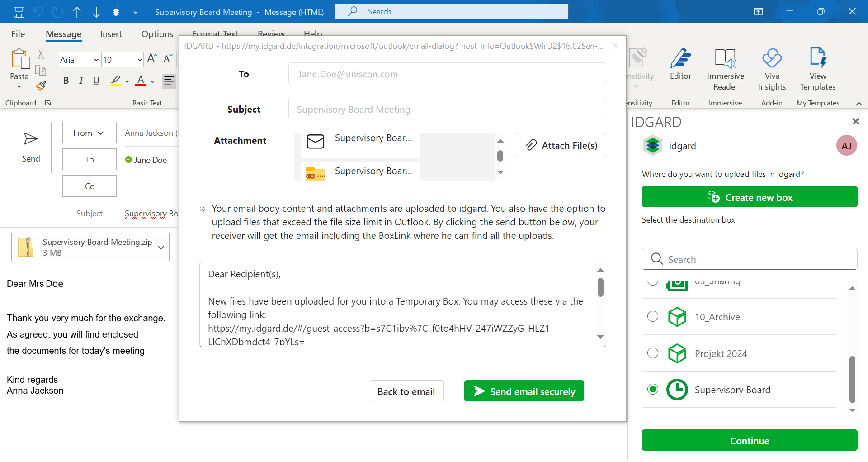868x462 pixels.
Task: Toggle Bold formatting
Action: [66, 81]
